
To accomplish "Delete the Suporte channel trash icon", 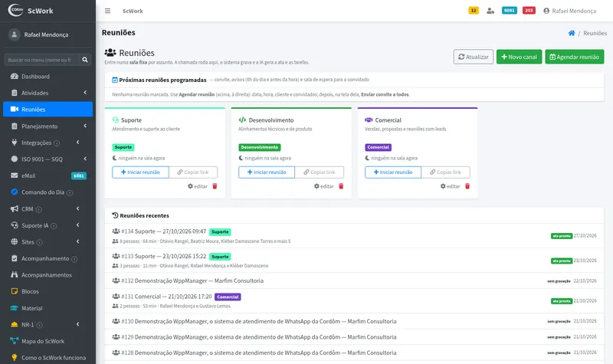I will pyautogui.click(x=215, y=186).
